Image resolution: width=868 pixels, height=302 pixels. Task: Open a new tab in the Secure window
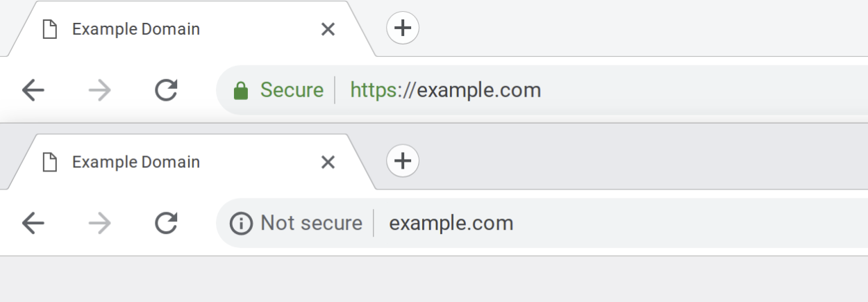(x=403, y=28)
